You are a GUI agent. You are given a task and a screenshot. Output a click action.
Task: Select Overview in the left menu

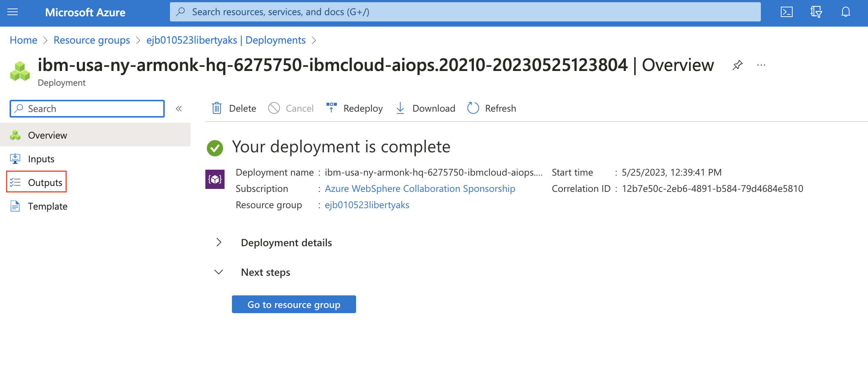(x=95, y=135)
